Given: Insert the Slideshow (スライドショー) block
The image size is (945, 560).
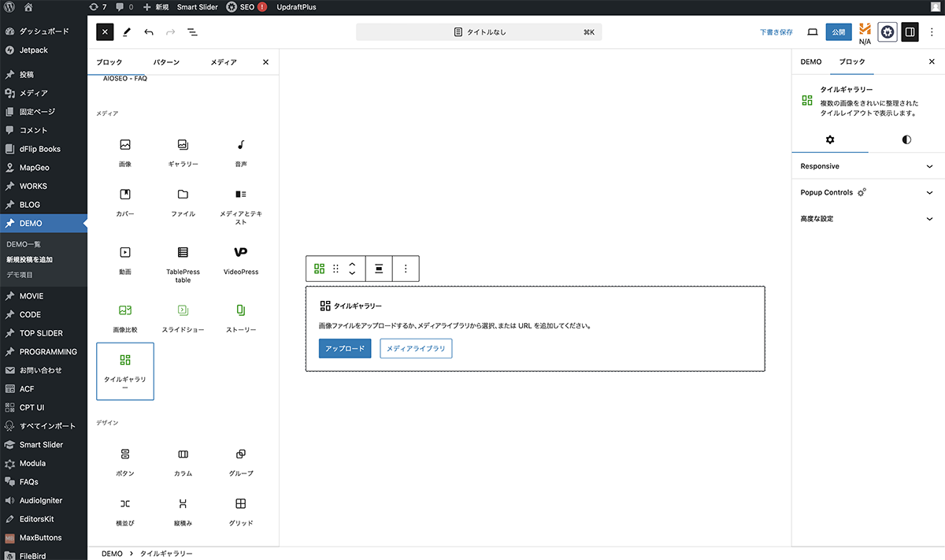Looking at the screenshot, I should (183, 317).
